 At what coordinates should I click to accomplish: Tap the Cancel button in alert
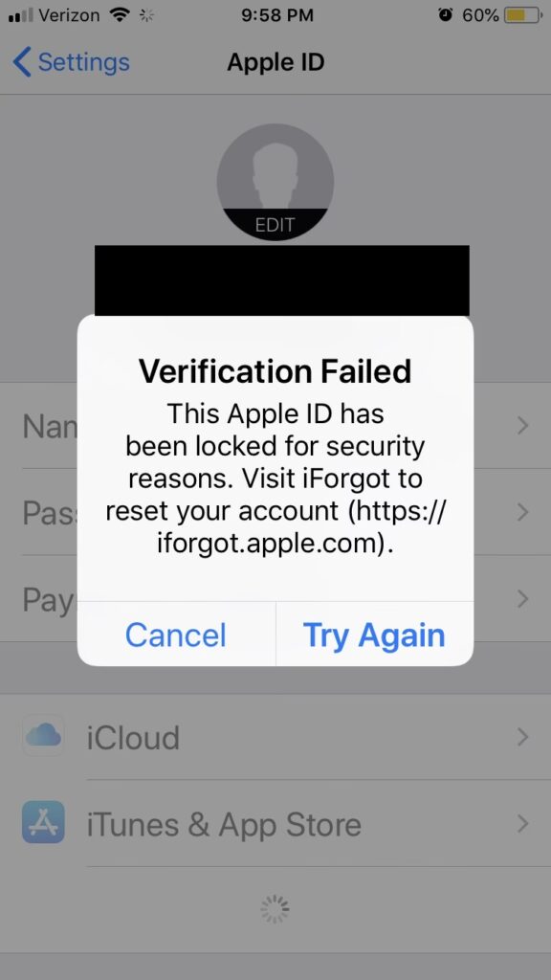[x=176, y=635]
